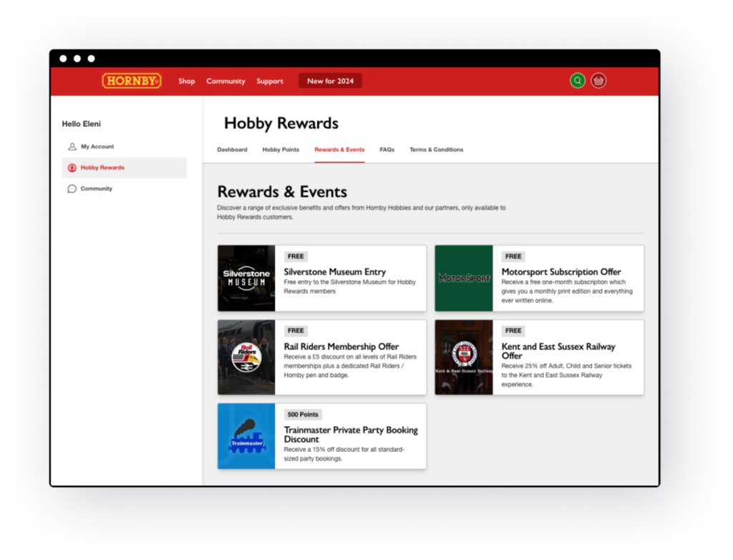The width and height of the screenshot is (733, 560).
Task: Click the 500 Points badge
Action: pyautogui.click(x=303, y=415)
